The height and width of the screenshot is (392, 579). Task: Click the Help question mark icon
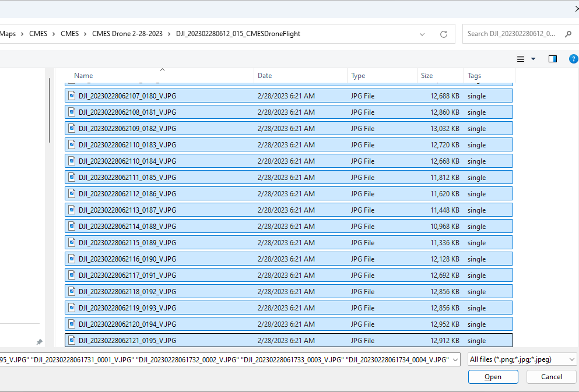click(574, 59)
